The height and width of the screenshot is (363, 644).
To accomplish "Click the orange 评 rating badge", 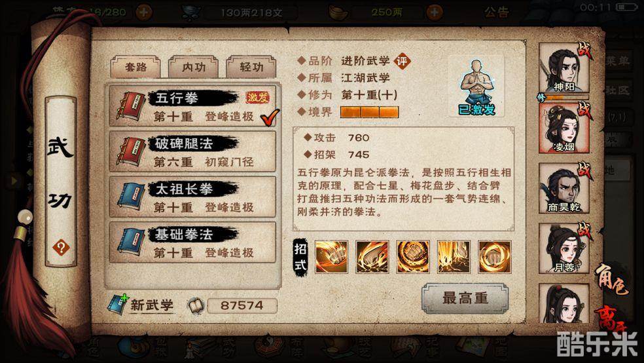I will pos(402,61).
